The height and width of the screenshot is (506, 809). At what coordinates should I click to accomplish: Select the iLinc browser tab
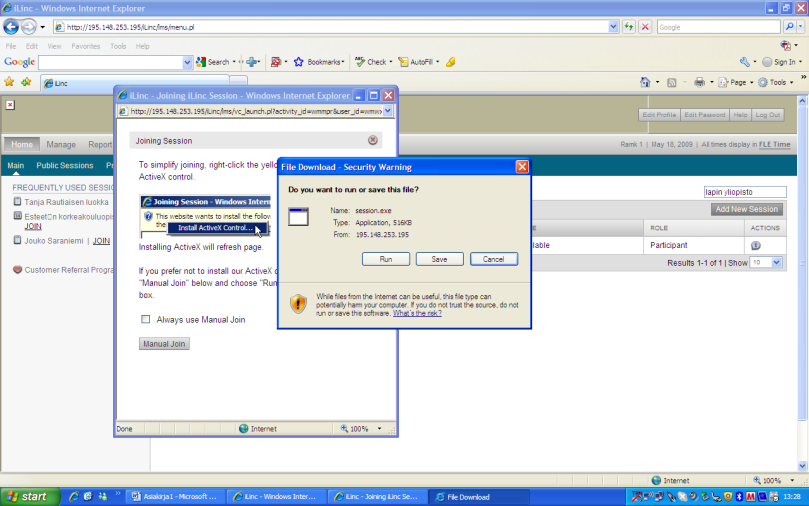coord(135,83)
